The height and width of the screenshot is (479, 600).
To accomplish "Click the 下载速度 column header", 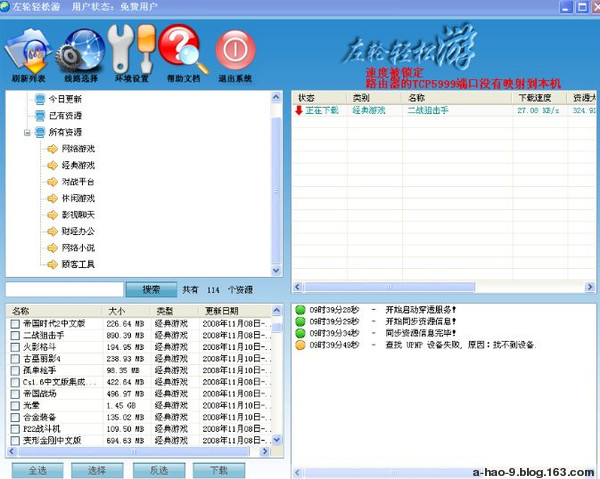I will point(534,98).
